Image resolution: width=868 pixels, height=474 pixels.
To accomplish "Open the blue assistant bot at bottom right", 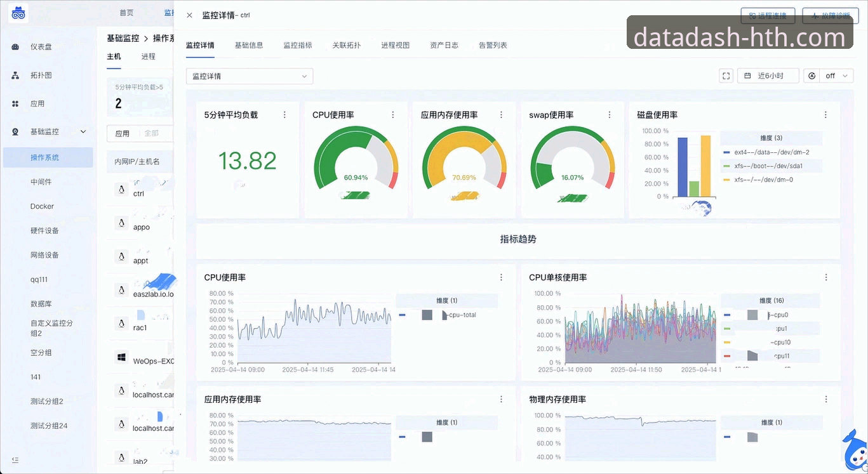I will click(x=854, y=449).
